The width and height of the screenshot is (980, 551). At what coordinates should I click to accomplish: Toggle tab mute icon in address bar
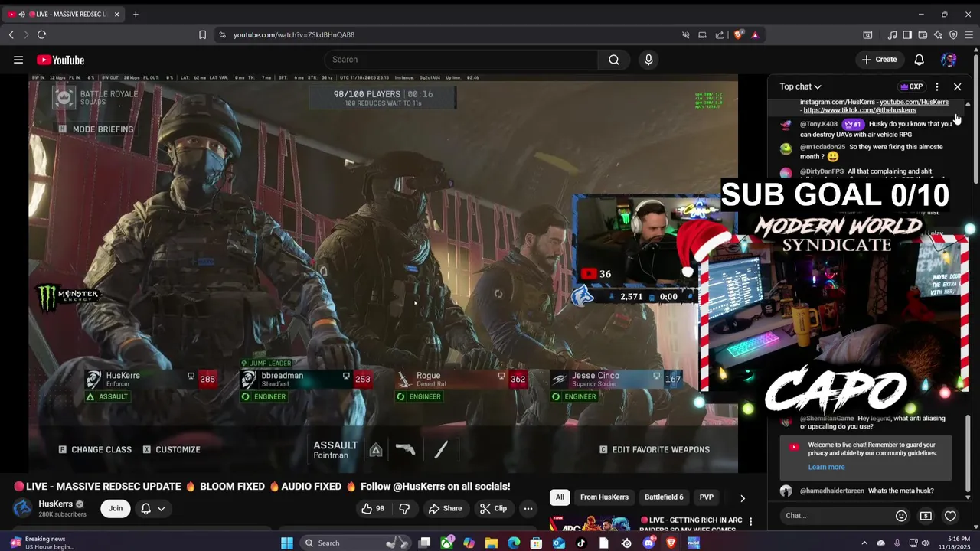click(x=686, y=34)
